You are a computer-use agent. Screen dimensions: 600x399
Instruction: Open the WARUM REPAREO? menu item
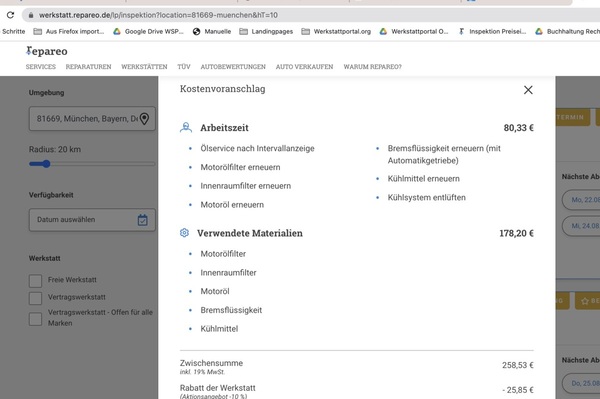point(372,67)
